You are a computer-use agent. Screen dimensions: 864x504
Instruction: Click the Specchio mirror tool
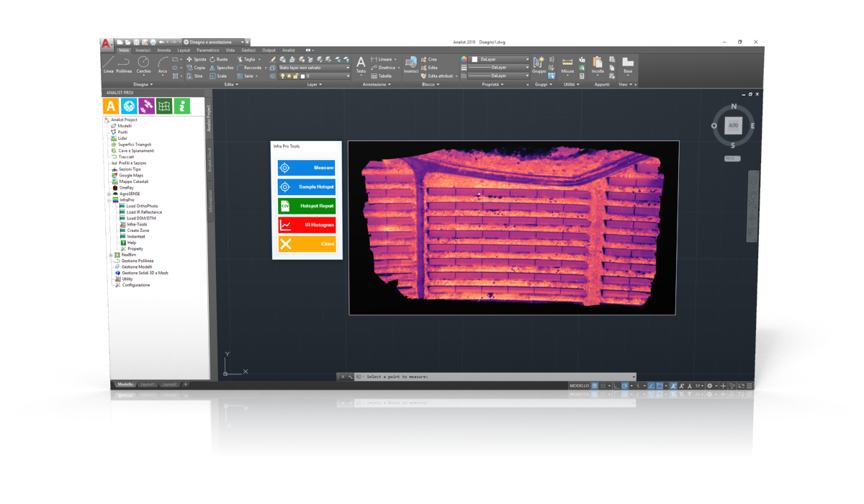(222, 67)
